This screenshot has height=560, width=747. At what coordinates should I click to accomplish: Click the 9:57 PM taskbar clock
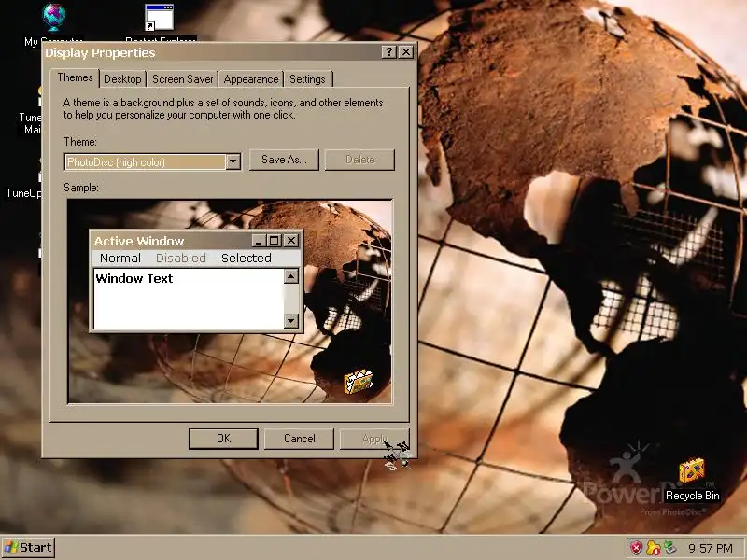coord(711,548)
